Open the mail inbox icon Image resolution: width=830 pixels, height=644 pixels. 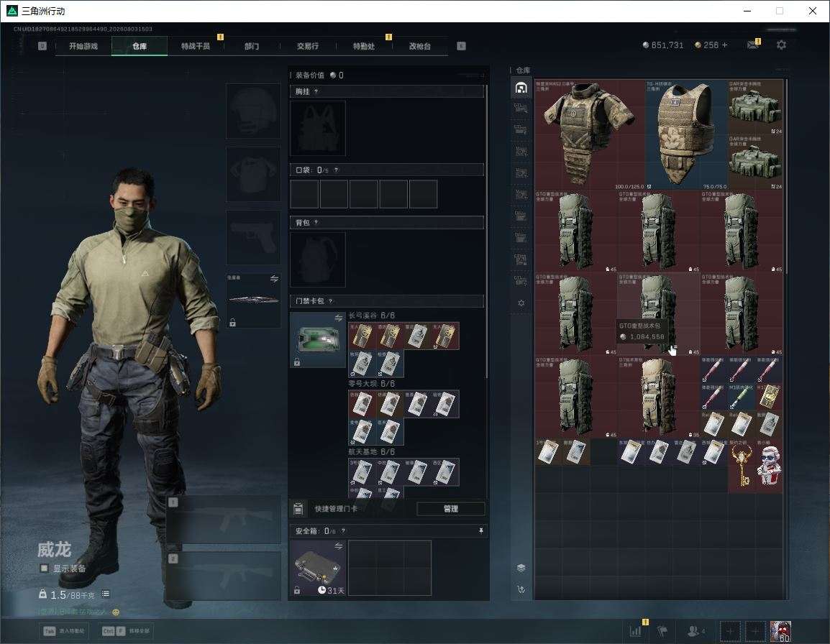click(x=753, y=45)
